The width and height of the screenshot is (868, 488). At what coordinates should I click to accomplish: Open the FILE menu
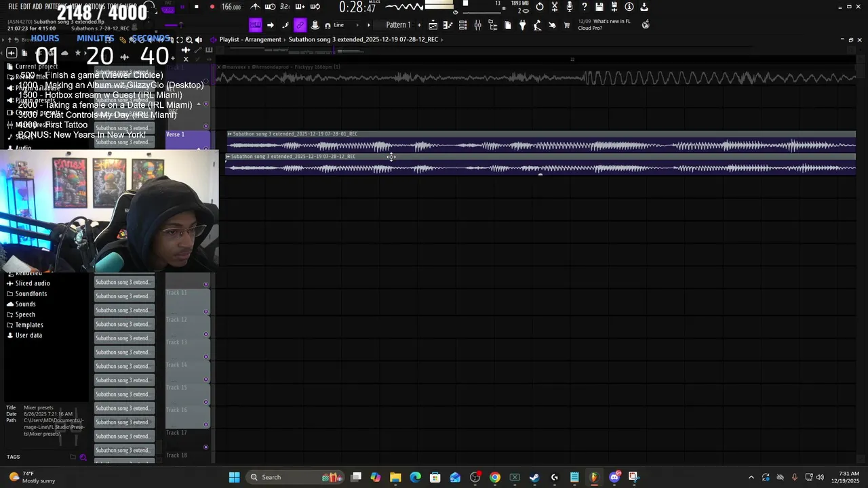(13, 6)
